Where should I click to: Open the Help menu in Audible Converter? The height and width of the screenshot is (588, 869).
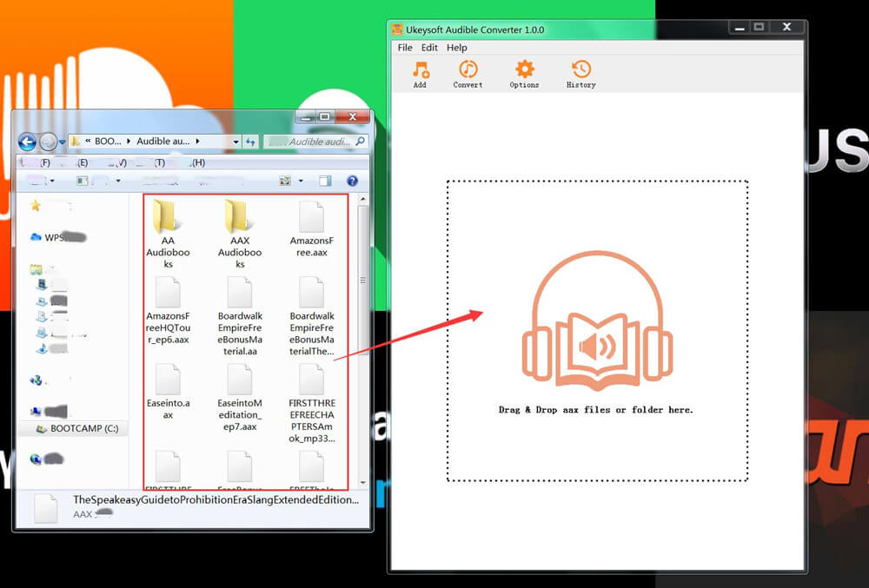[x=457, y=48]
